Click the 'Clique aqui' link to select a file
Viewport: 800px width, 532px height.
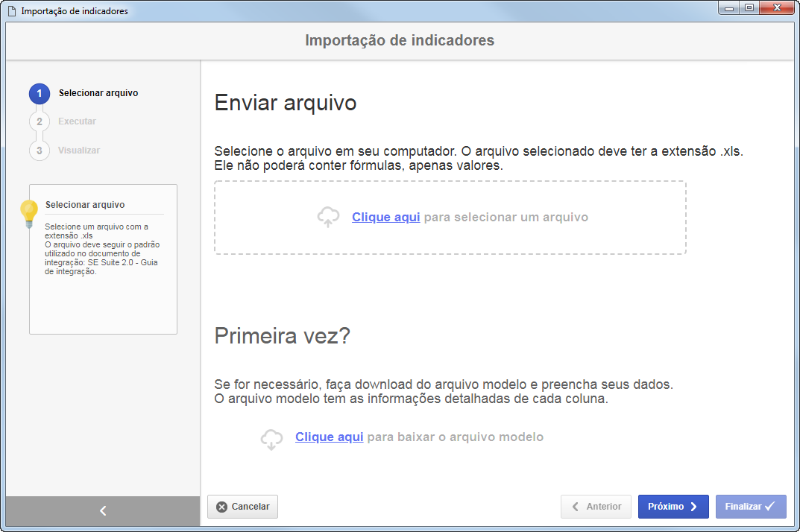tap(385, 217)
